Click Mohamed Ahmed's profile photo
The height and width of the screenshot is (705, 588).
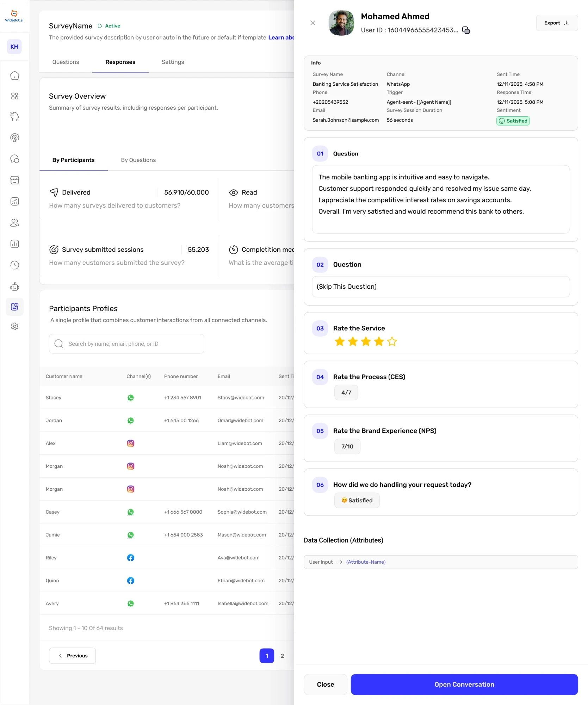pyautogui.click(x=341, y=23)
